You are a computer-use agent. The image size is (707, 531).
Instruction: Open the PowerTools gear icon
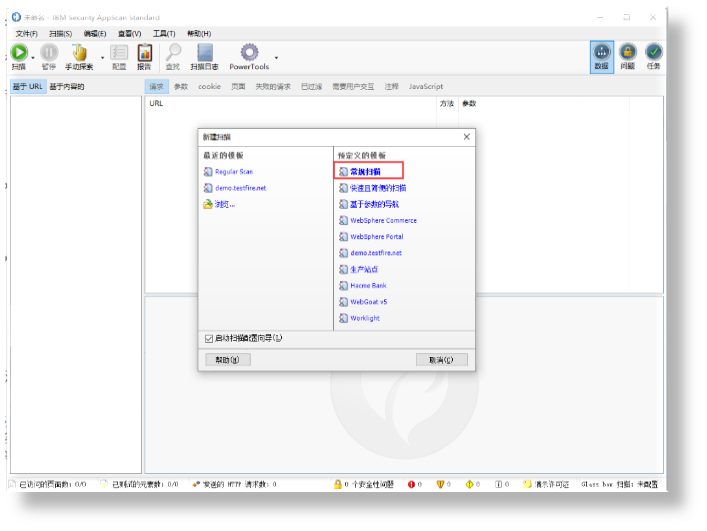249,52
